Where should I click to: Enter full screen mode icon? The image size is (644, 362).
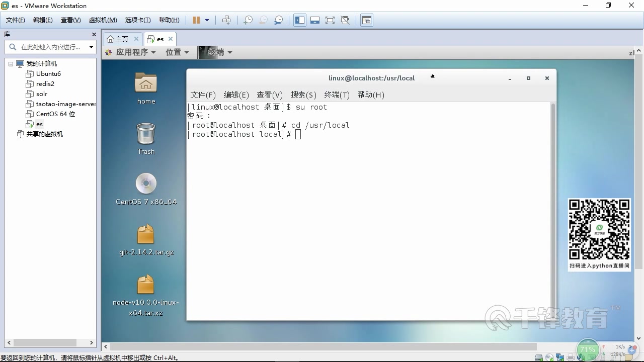[330, 20]
